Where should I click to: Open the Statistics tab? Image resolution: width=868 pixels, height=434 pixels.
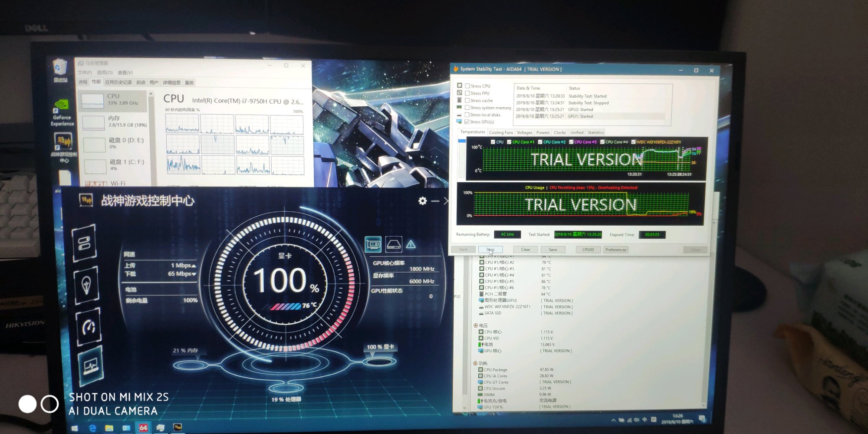(595, 132)
